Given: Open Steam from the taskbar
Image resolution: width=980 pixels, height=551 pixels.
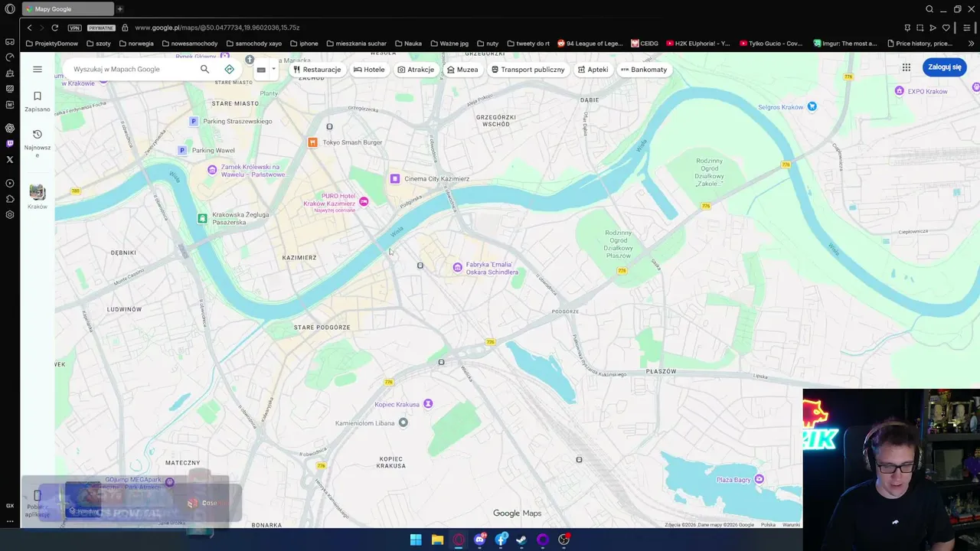Looking at the screenshot, I should coord(521,540).
